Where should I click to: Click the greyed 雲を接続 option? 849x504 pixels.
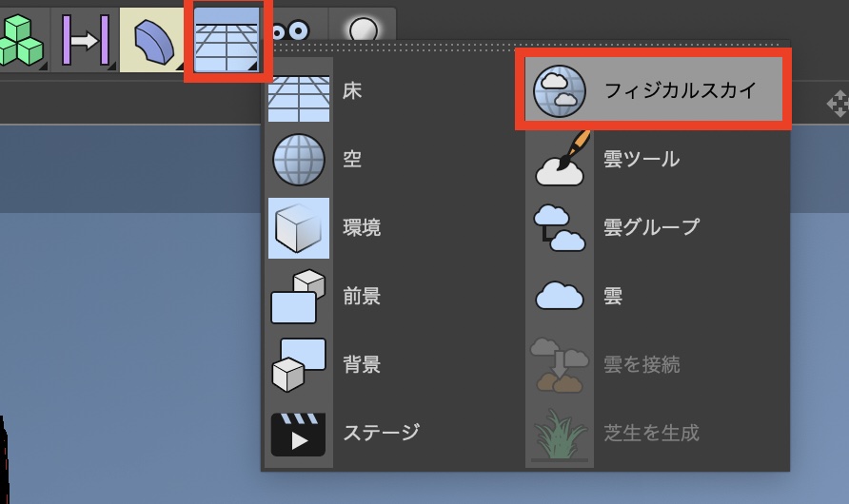[642, 364]
